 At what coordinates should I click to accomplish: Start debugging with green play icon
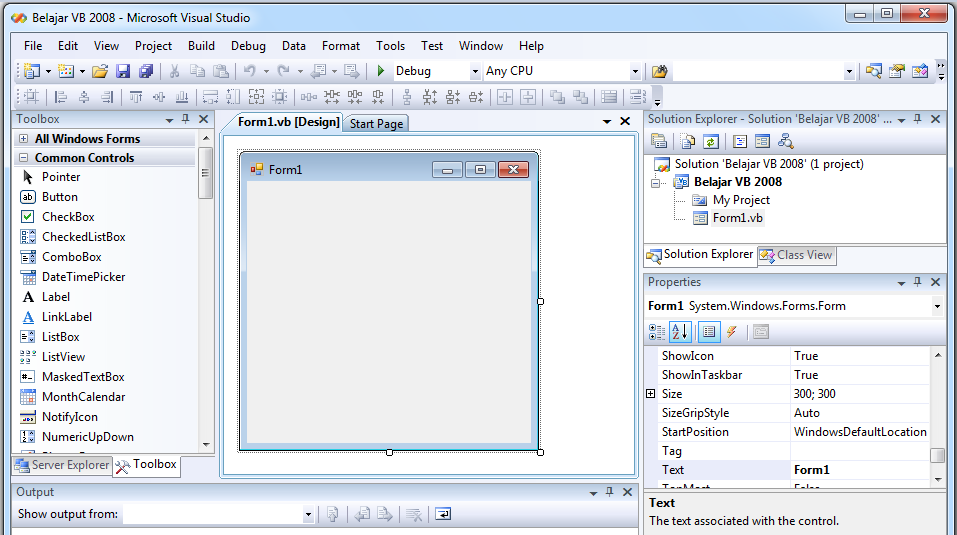(381, 71)
